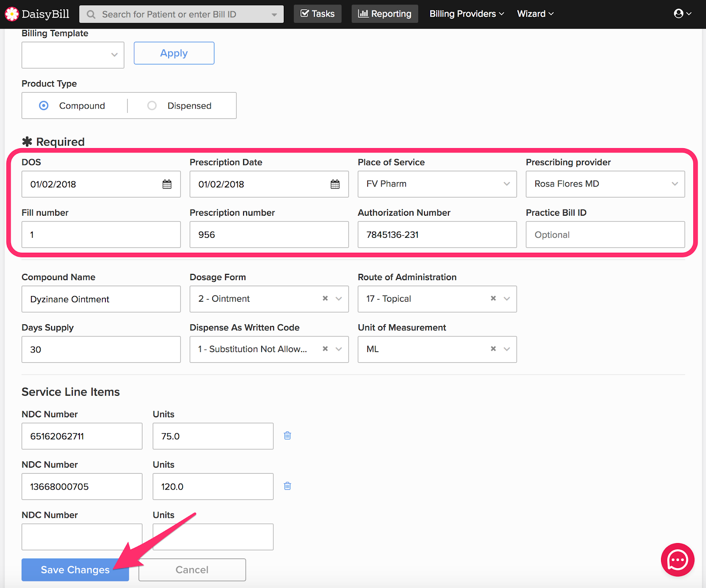Clear the Route of Administration selection

click(x=493, y=299)
